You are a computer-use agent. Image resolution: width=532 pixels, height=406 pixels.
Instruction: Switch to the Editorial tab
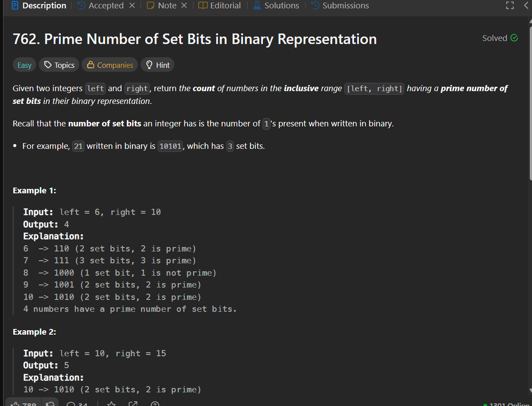(x=220, y=6)
